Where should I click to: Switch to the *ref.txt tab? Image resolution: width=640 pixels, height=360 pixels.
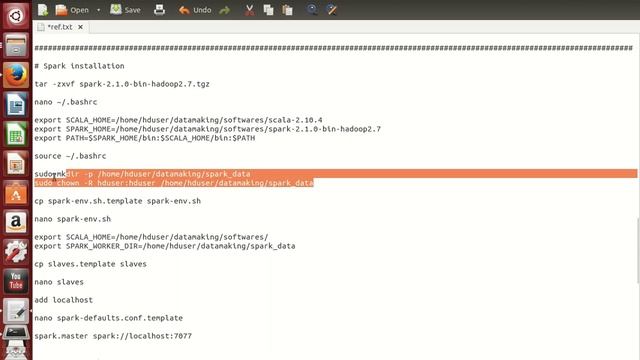60,27
